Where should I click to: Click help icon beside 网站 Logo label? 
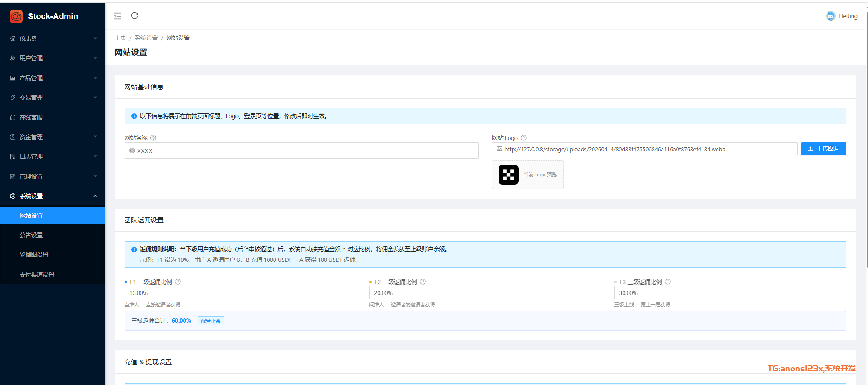pyautogui.click(x=524, y=138)
